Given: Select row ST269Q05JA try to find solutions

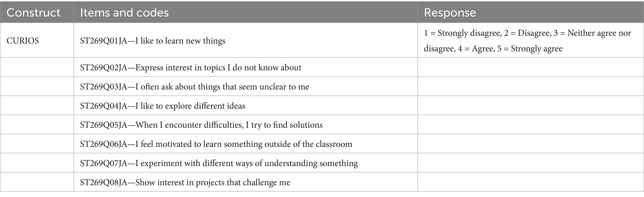Looking at the screenshot, I should coord(201,125).
